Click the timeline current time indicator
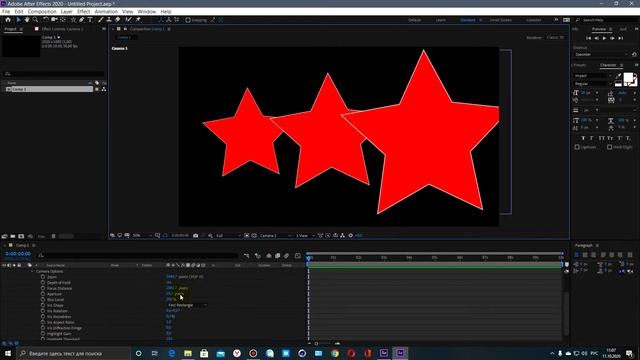The image size is (640, 360). (x=309, y=258)
